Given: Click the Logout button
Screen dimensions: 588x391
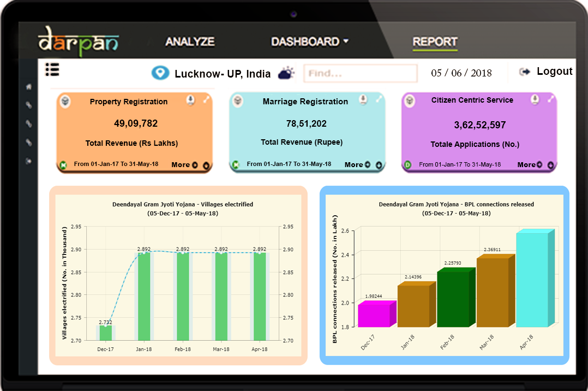Looking at the screenshot, I should [x=547, y=72].
